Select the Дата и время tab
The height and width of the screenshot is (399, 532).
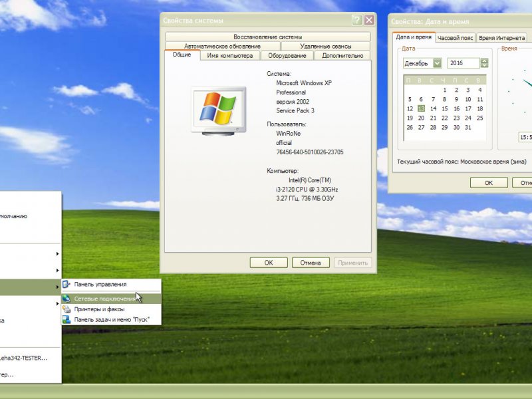[414, 37]
